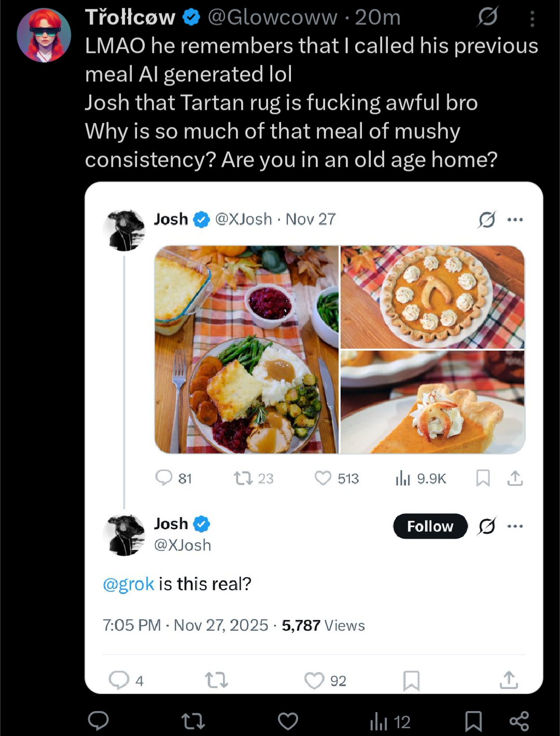Like Josh's food post with 513 likes
Viewport: 560px width, 736px height.
coord(323,478)
